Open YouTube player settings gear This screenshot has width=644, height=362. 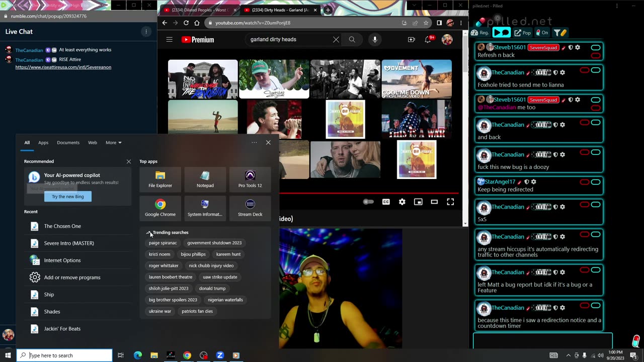[402, 202]
